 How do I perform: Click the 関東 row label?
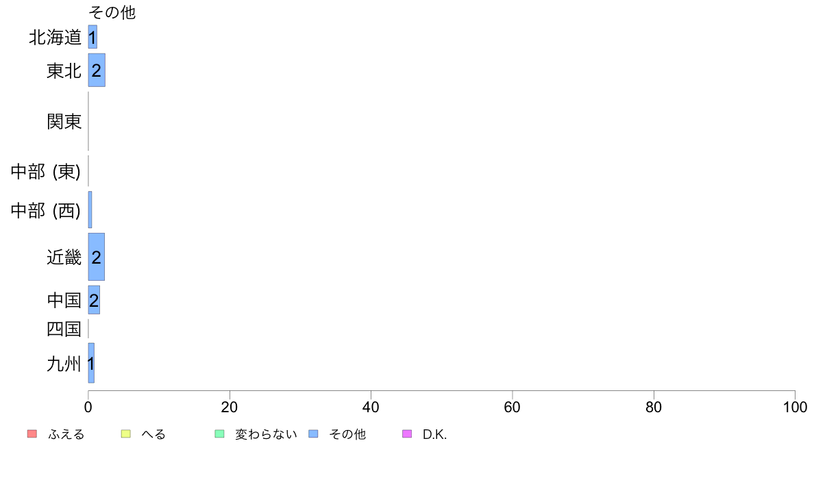click(64, 121)
